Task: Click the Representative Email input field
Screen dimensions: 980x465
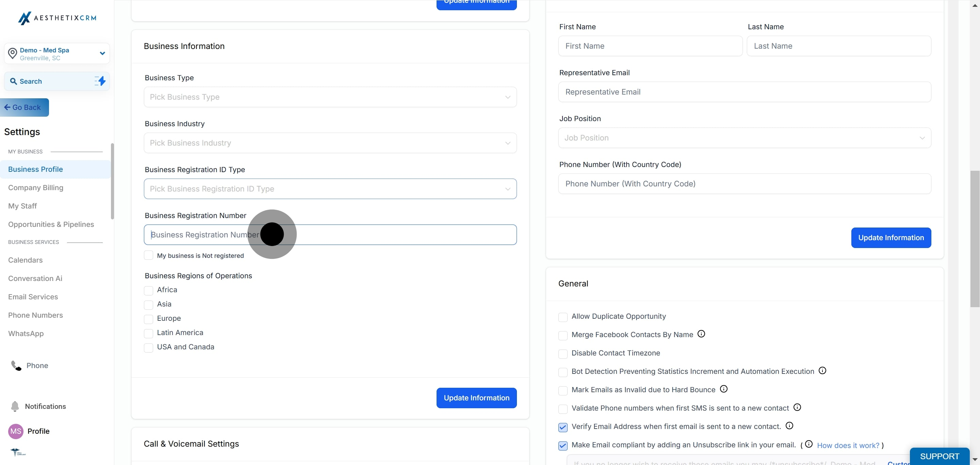Action: pos(744,92)
